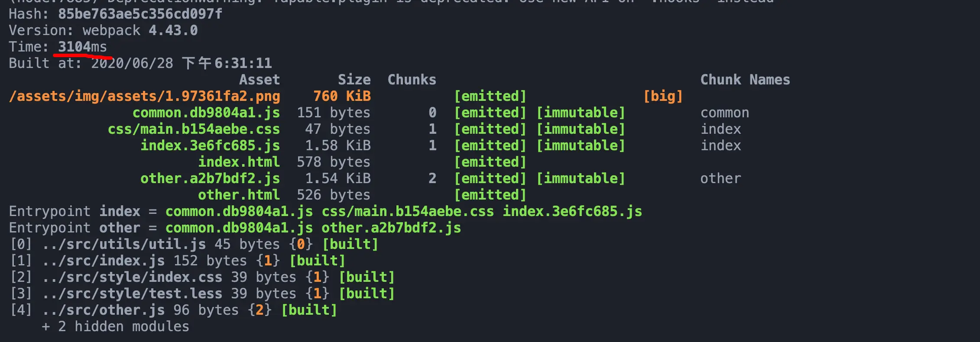Click the index.html asset entry
The width and height of the screenshot is (980, 342).
click(239, 162)
